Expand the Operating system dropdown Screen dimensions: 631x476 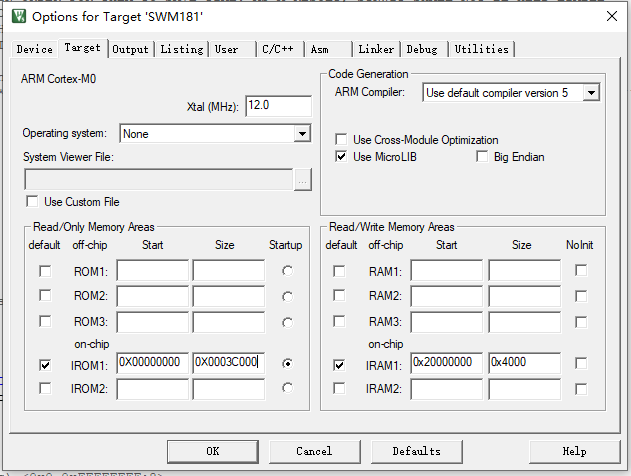[x=302, y=133]
